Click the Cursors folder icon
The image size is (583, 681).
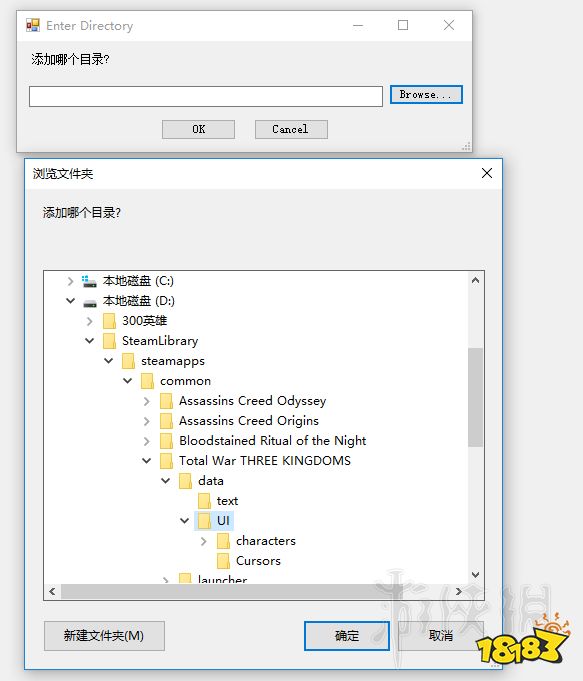224,561
